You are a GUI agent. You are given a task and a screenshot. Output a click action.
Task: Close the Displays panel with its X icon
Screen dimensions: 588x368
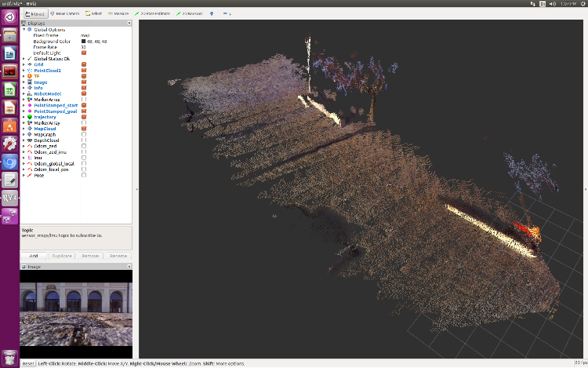pos(129,24)
